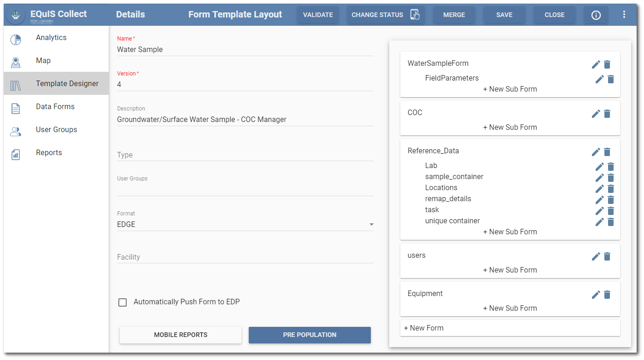Go to Map in the sidebar
Screen dimensions: 644x360
[56, 61]
